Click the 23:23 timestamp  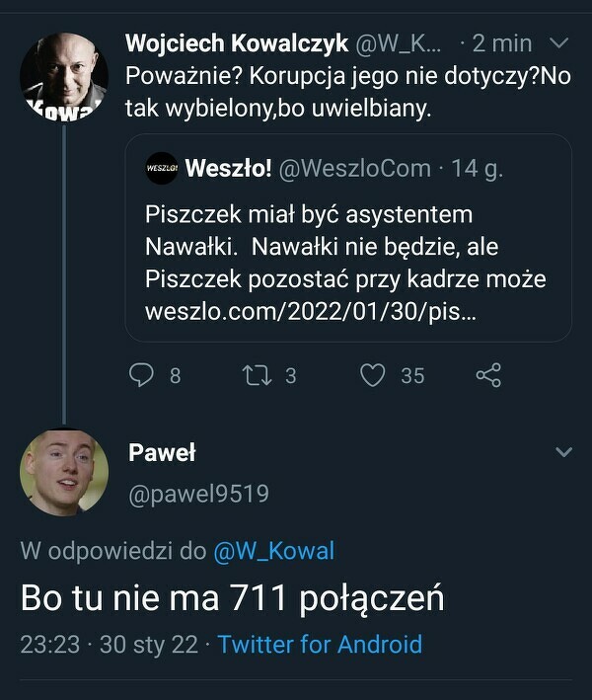click(50, 645)
